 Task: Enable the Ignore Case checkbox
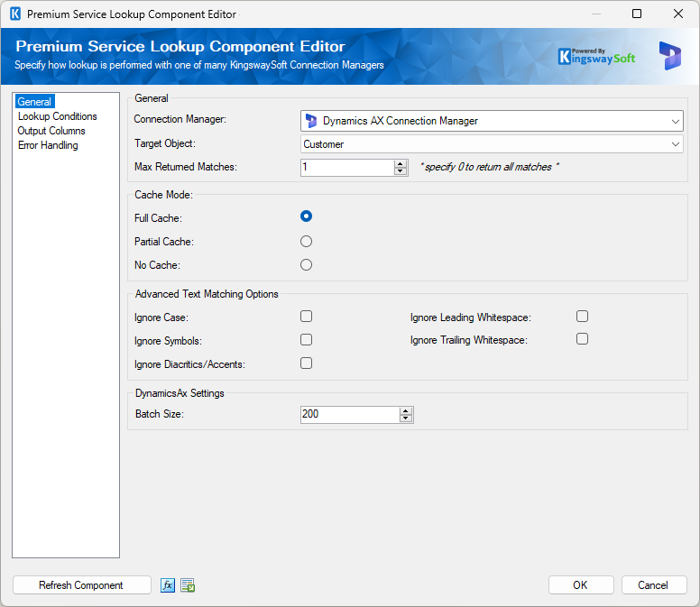[307, 317]
